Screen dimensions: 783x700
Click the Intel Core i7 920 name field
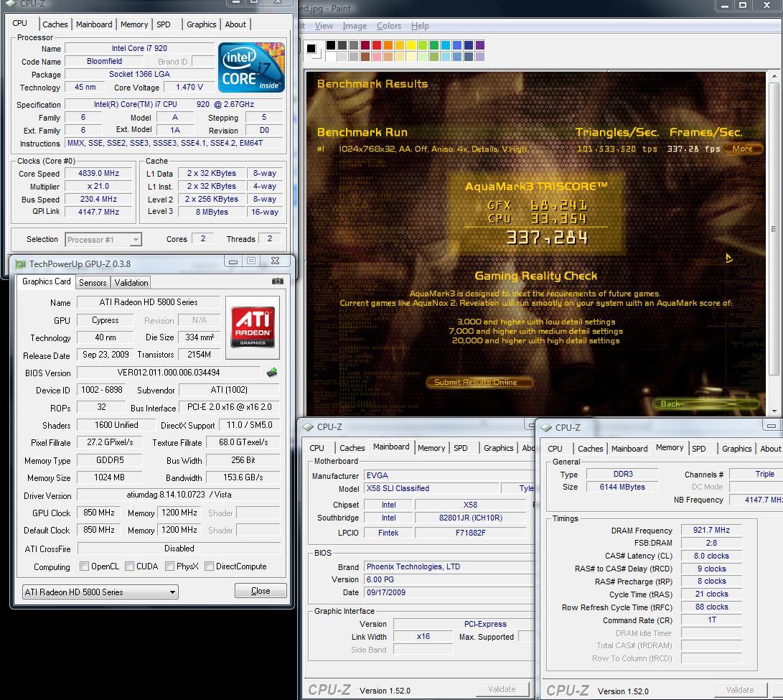point(139,49)
